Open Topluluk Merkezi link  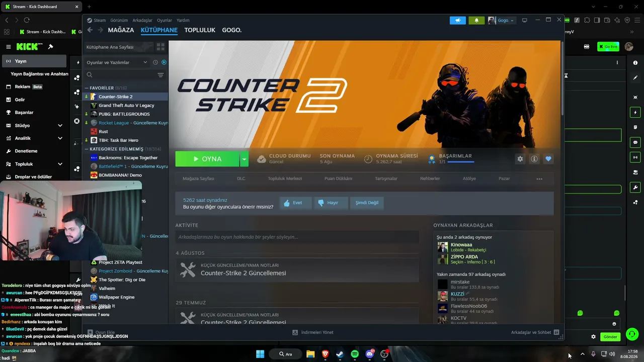(285, 178)
